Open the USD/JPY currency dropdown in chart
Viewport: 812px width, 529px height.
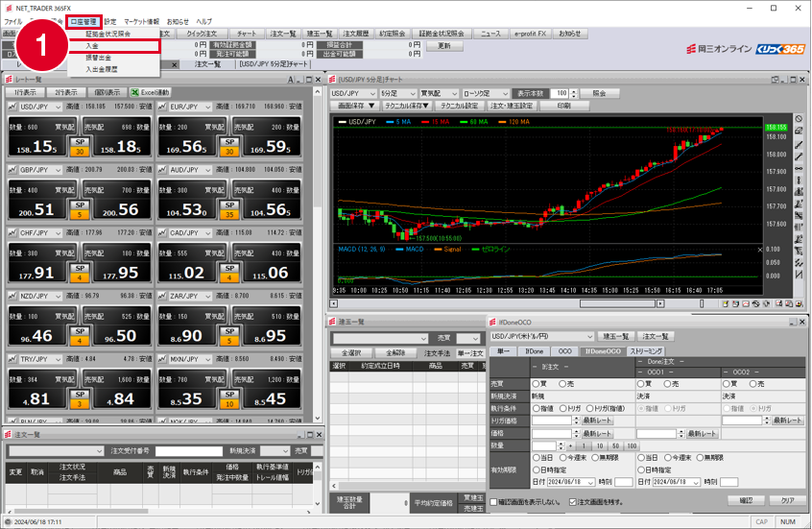[353, 93]
